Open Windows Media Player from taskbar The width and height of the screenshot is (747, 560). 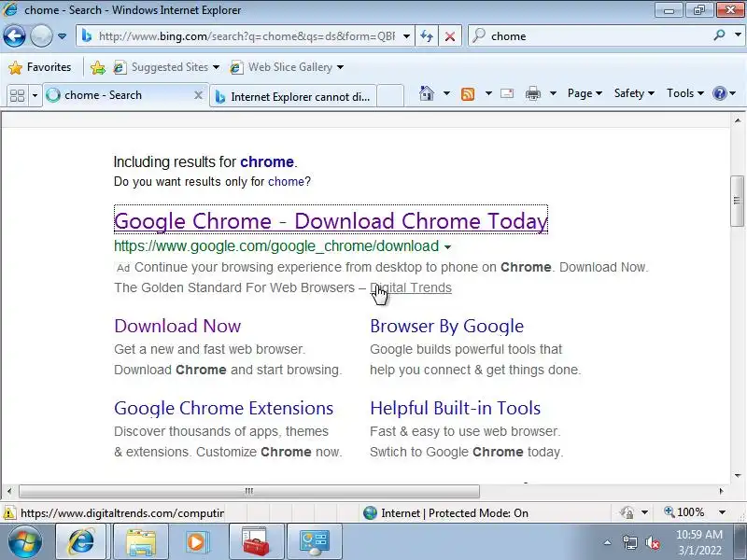[196, 542]
